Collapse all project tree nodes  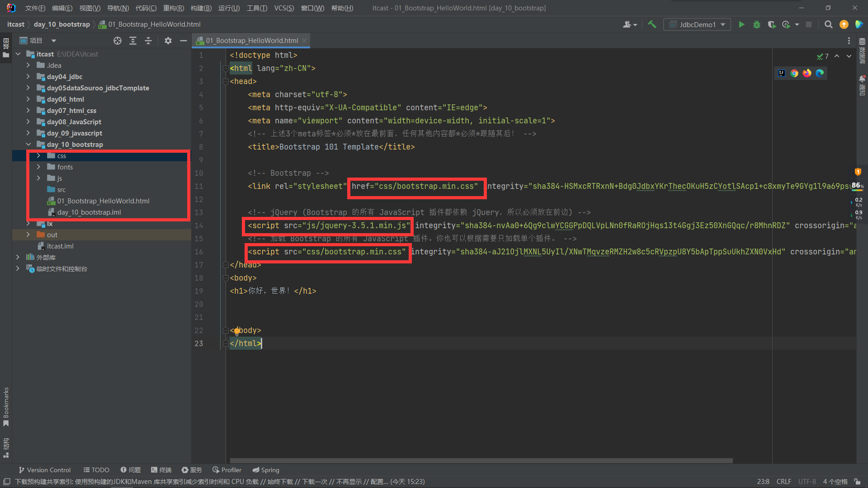pyautogui.click(x=148, y=41)
